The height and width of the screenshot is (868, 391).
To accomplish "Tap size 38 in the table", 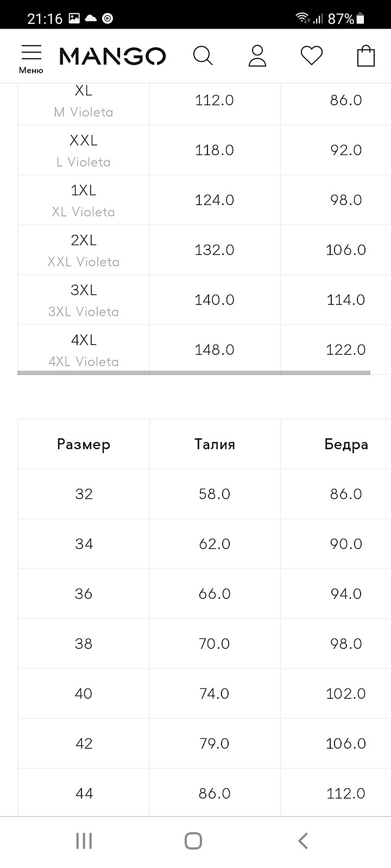I will coord(84,644).
